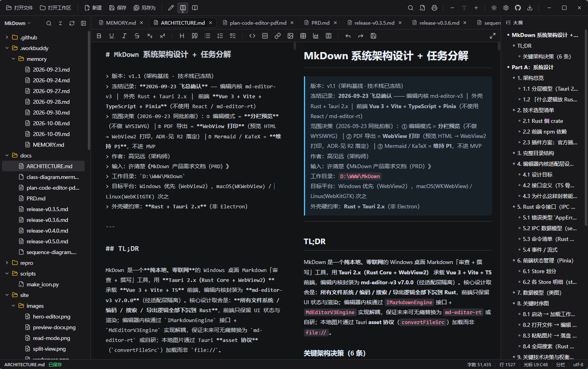Click the 打开文件 button
The height and width of the screenshot is (369, 588).
click(x=19, y=8)
